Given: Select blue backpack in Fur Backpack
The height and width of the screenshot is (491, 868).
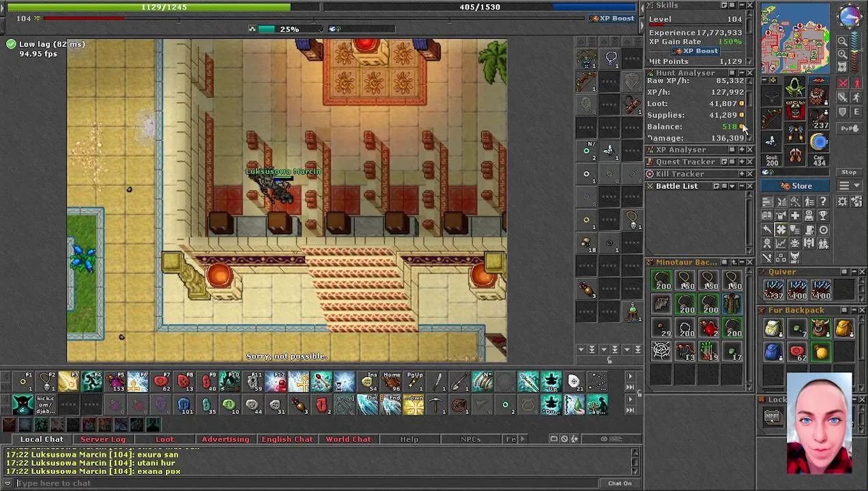Looking at the screenshot, I should (x=772, y=353).
